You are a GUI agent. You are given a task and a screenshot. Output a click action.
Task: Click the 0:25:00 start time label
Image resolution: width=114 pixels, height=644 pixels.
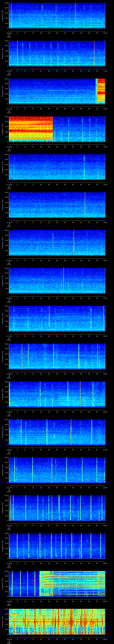click(9, 639)
